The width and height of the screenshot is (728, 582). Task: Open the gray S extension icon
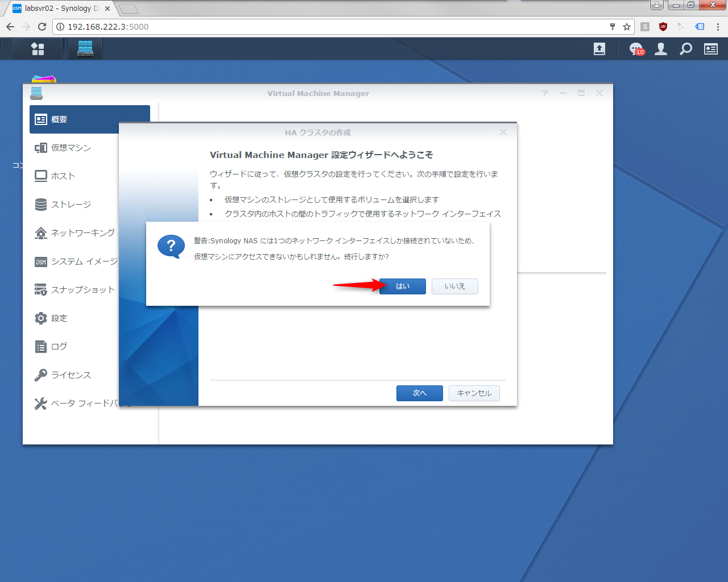pos(645,27)
